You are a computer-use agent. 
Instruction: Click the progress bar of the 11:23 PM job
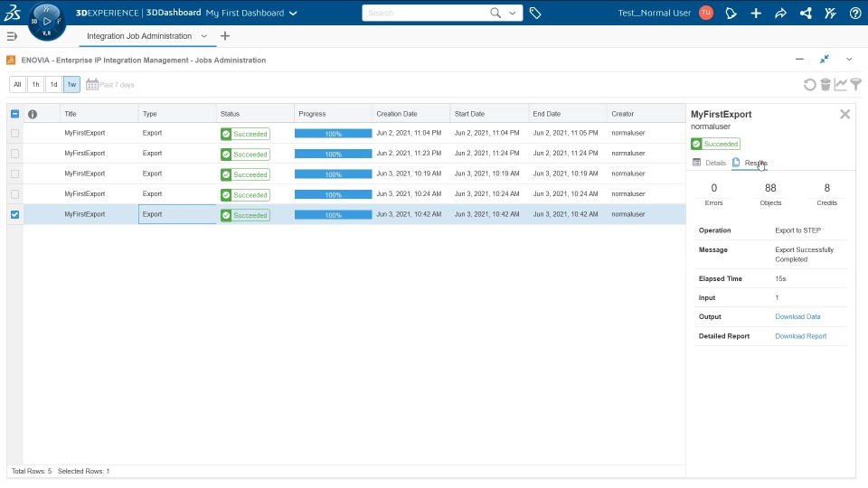pyautogui.click(x=333, y=154)
